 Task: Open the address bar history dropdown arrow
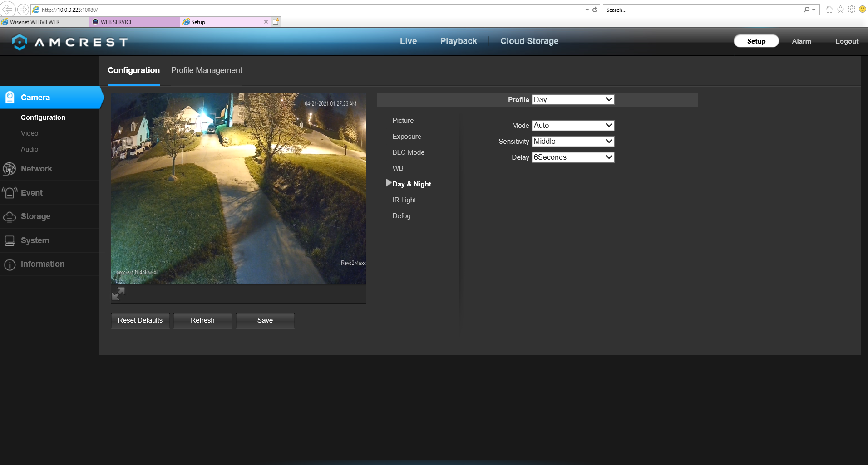click(587, 10)
